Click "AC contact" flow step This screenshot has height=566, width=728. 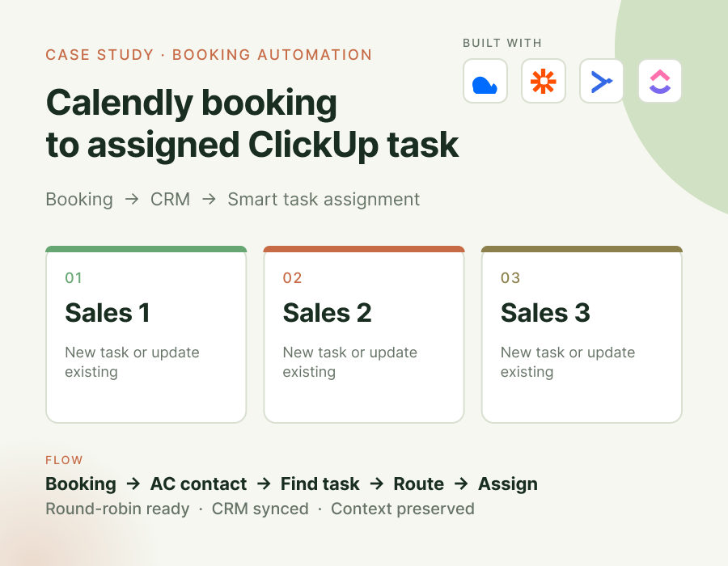point(198,484)
